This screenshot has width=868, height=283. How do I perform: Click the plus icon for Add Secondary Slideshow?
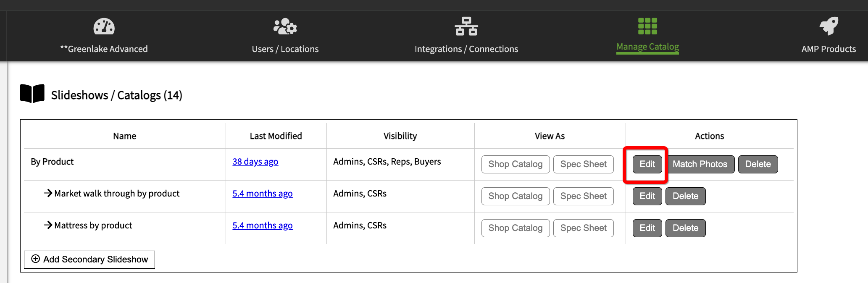click(x=36, y=259)
